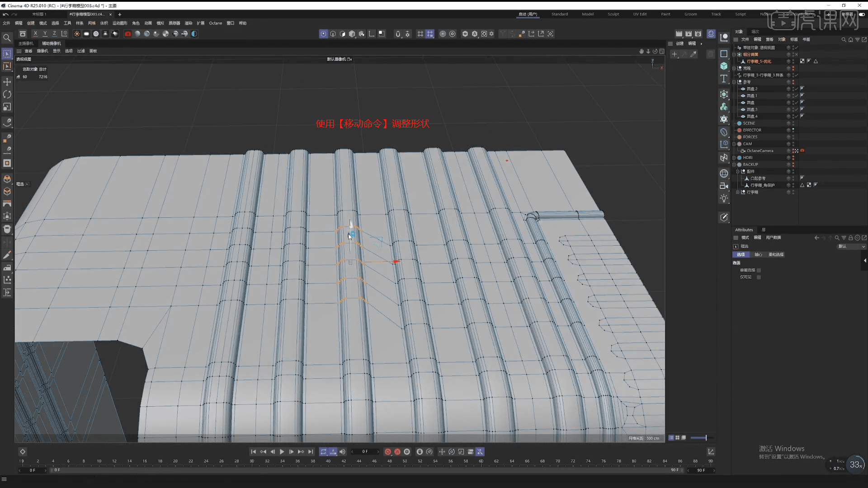
Task: Click the 摄像机 viewport menu
Action: click(42, 51)
